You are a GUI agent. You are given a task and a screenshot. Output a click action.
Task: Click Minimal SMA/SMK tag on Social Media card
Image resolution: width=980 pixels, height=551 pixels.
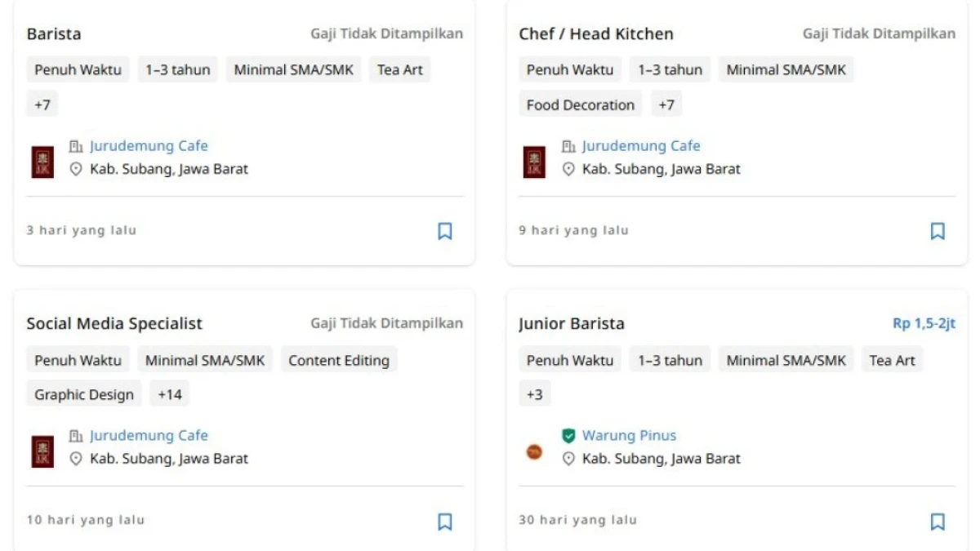205,360
